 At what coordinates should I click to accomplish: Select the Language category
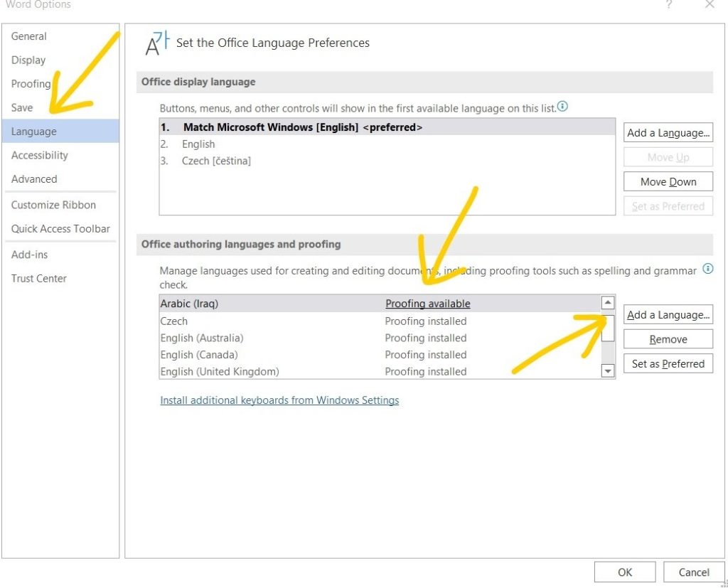(60, 132)
